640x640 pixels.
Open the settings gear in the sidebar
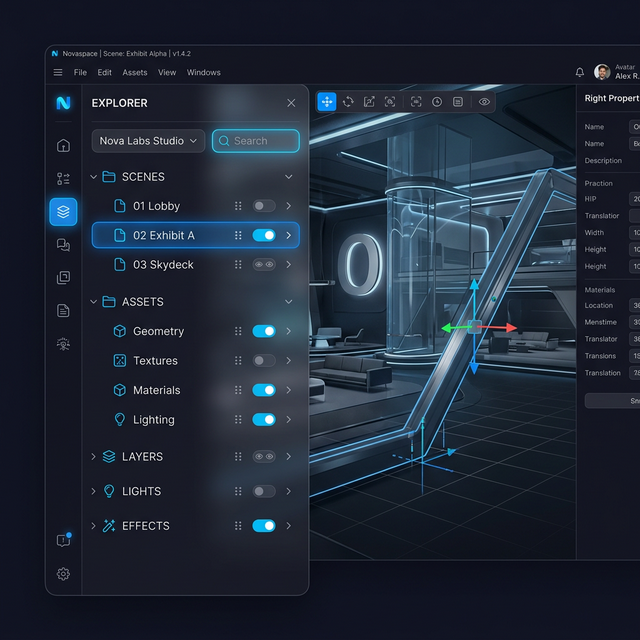(63, 574)
